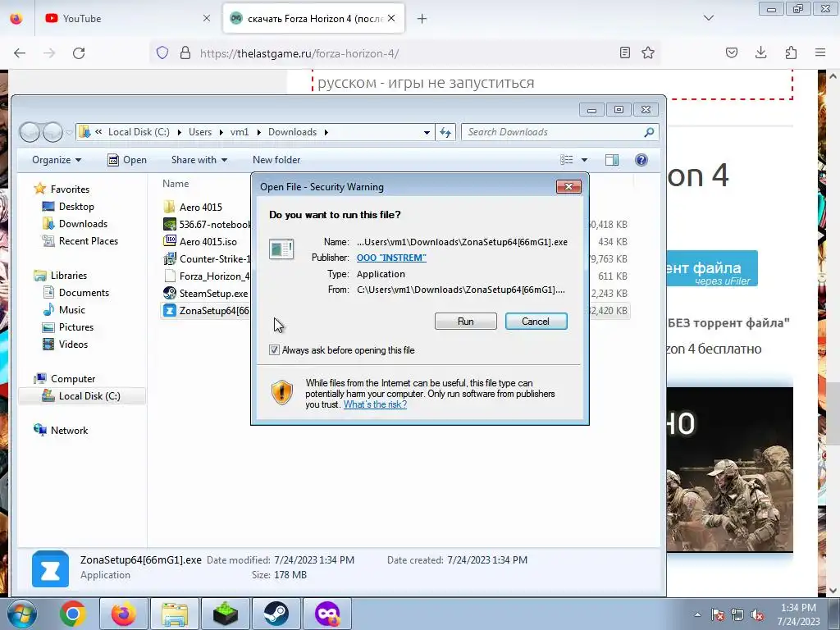Bookmark this page with star icon
Image resolution: width=840 pixels, height=630 pixels.
(x=648, y=52)
